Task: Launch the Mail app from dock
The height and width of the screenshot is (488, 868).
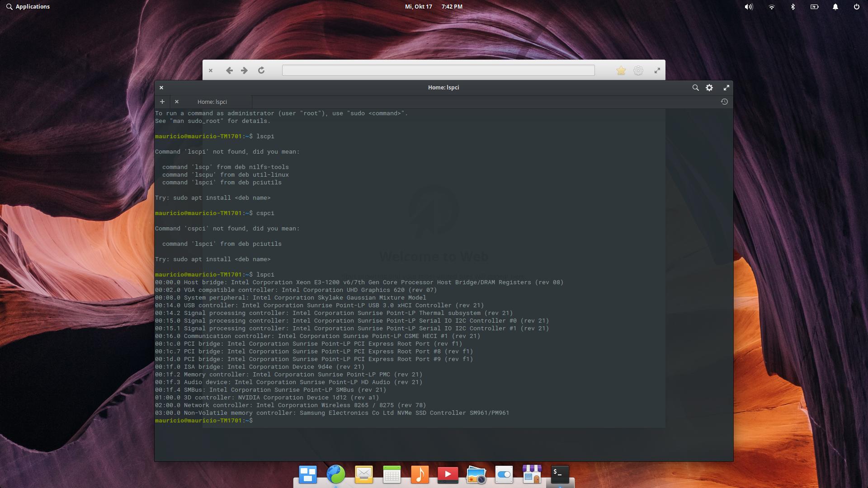Action: click(364, 474)
